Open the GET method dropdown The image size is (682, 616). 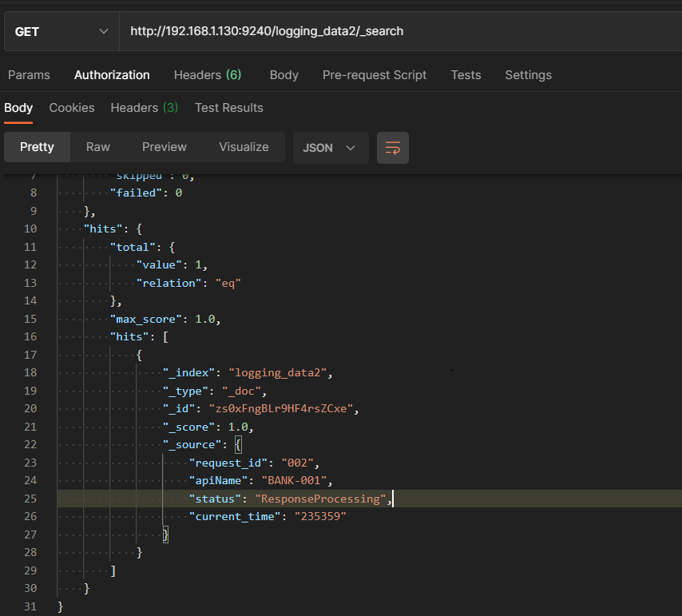pyautogui.click(x=61, y=32)
